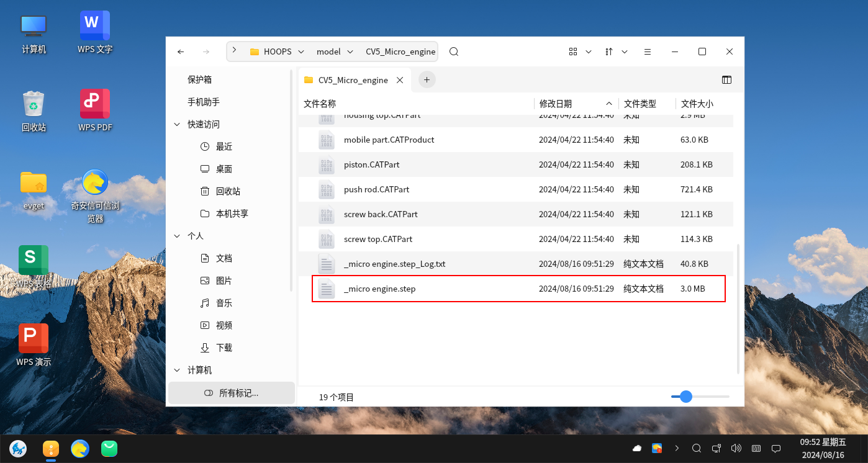Select mobile part.CATProduct file
868x463 pixels.
pyautogui.click(x=516, y=140)
